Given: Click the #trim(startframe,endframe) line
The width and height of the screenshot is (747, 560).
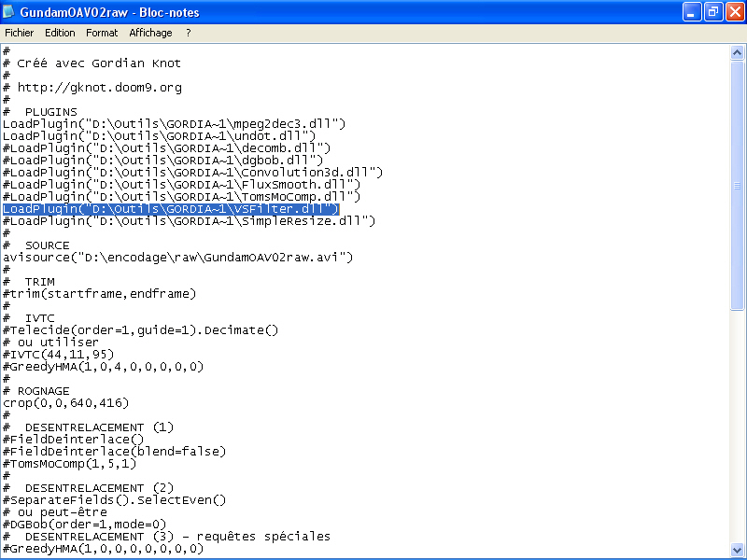Looking at the screenshot, I should tap(100, 294).
